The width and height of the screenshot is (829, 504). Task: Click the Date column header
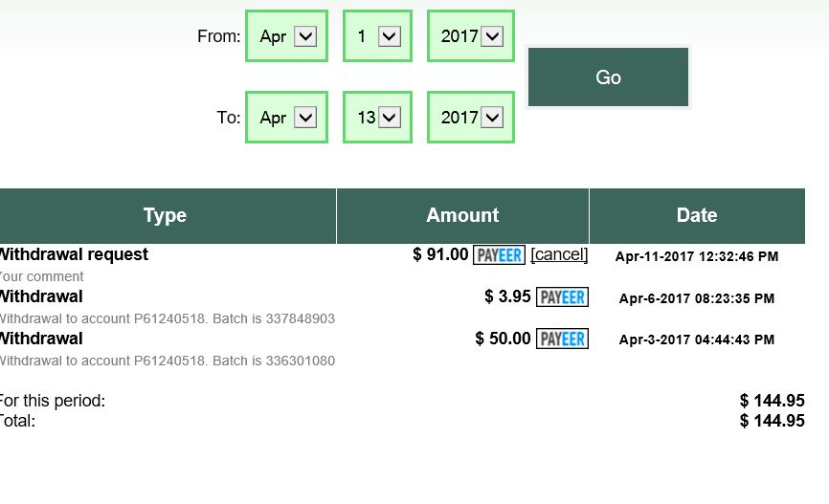point(697,215)
